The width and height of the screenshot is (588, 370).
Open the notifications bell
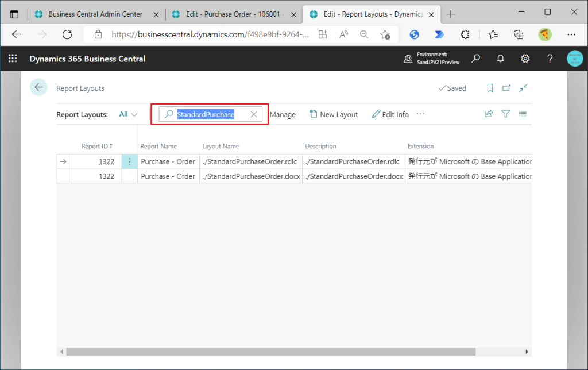coord(500,59)
